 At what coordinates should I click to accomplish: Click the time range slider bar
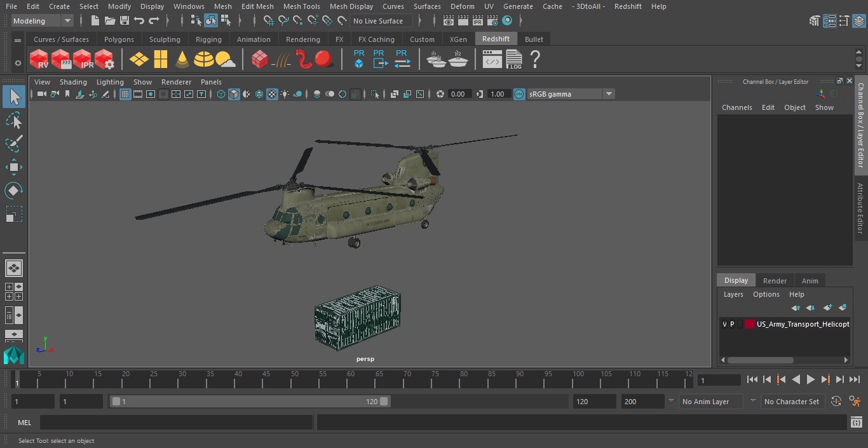tap(250, 401)
